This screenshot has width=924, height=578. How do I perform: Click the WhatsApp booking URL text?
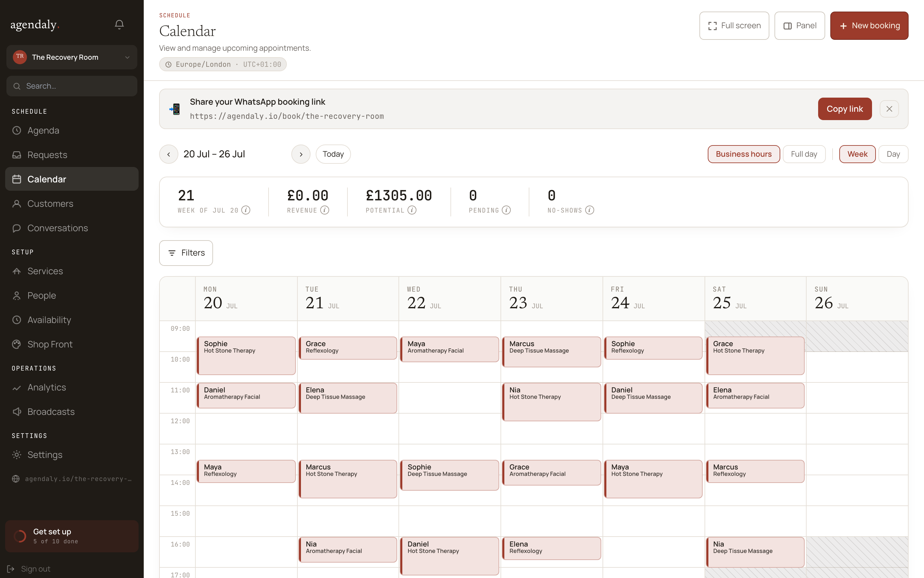(287, 116)
